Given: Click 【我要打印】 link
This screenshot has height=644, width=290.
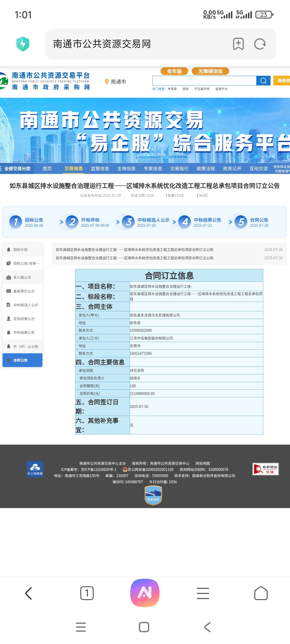Looking at the screenshot, I should click(x=174, y=195).
